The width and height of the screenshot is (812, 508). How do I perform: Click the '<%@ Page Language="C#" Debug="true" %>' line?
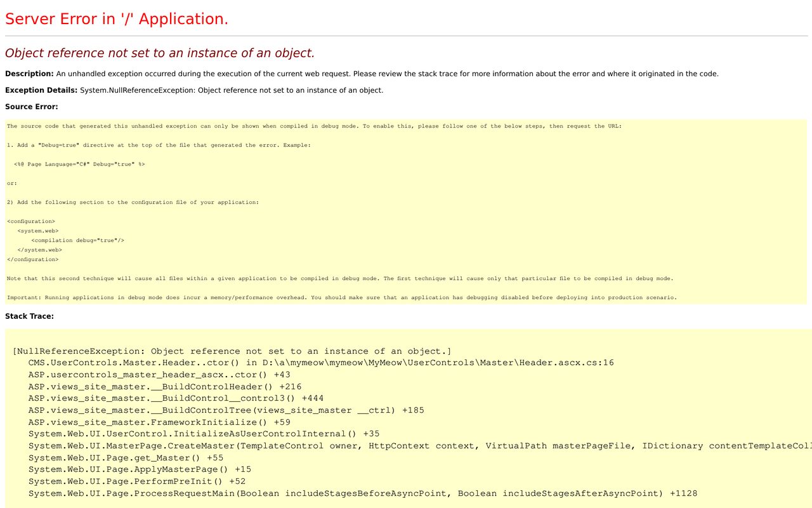coord(79,164)
